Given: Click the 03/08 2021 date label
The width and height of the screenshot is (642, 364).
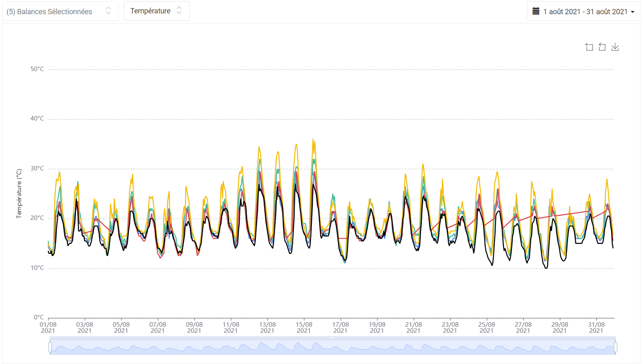Looking at the screenshot, I should tap(84, 327).
